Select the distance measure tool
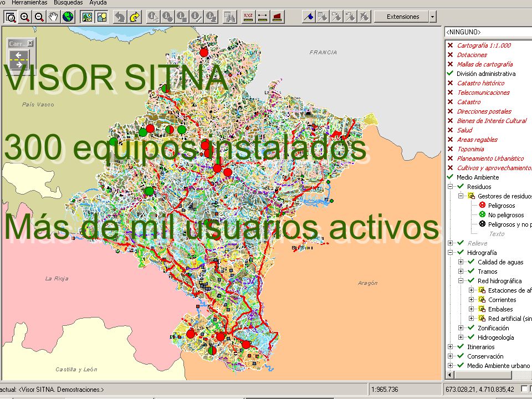This screenshot has height=399, width=532. pyautogui.click(x=263, y=17)
